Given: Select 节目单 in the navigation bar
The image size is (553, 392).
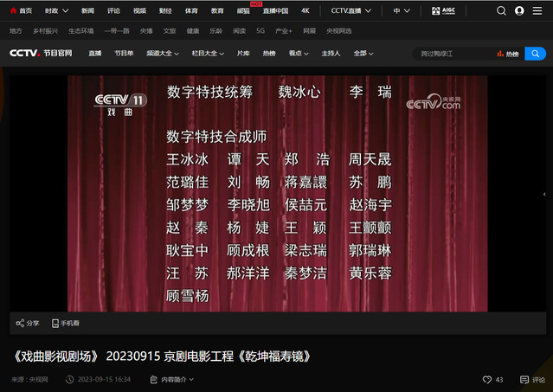Looking at the screenshot, I should pyautogui.click(x=125, y=53).
